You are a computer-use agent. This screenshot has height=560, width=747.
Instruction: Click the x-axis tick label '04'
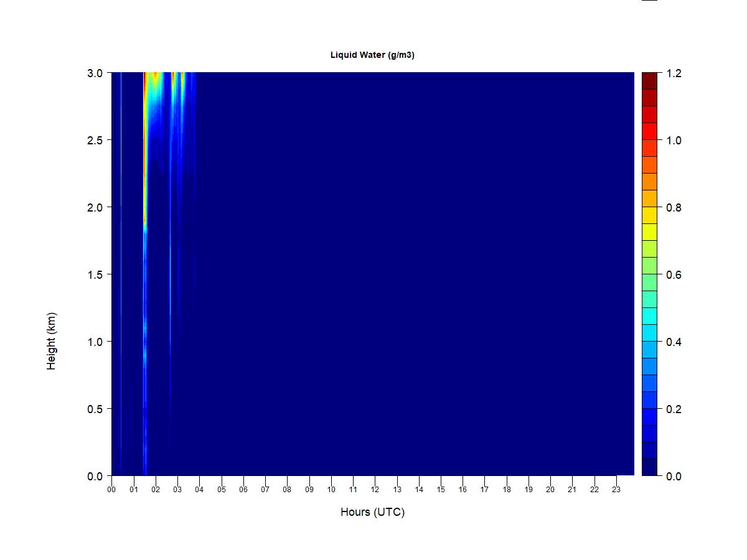[199, 490]
